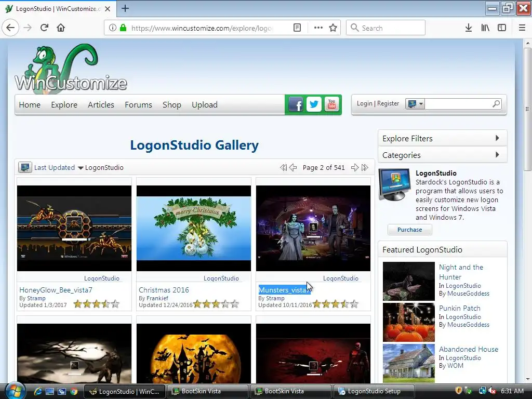Open WinCustomize Twitter page icon
This screenshot has width=532, height=399.
314,104
